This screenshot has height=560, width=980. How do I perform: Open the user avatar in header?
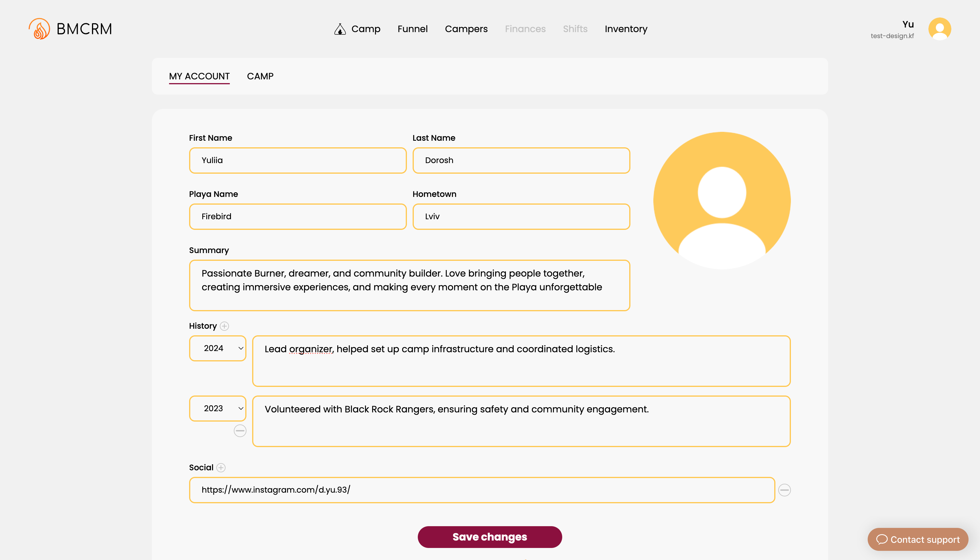click(939, 29)
